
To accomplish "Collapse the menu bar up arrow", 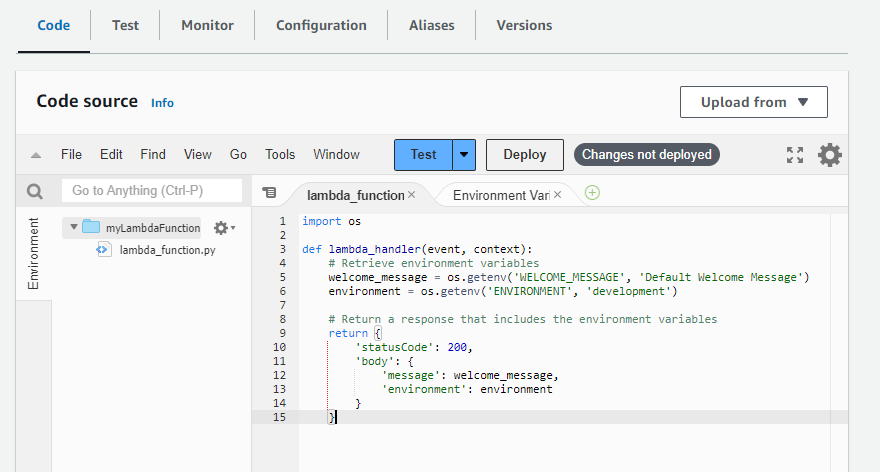I will [36, 155].
